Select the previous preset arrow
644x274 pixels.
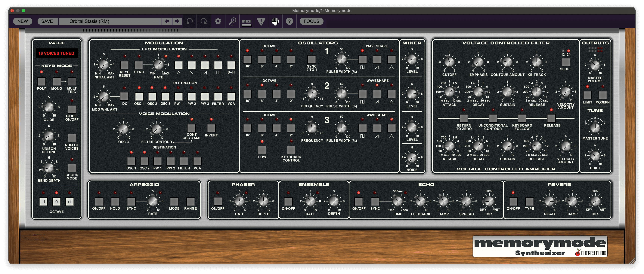(167, 21)
